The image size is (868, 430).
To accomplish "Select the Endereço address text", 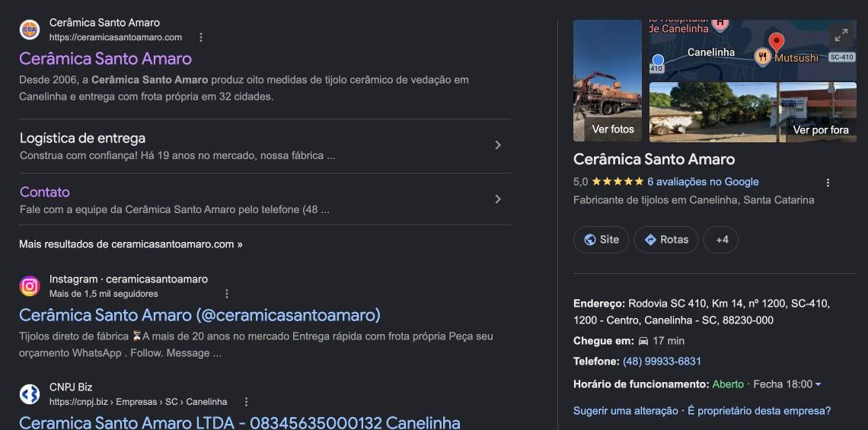I will 702,311.
